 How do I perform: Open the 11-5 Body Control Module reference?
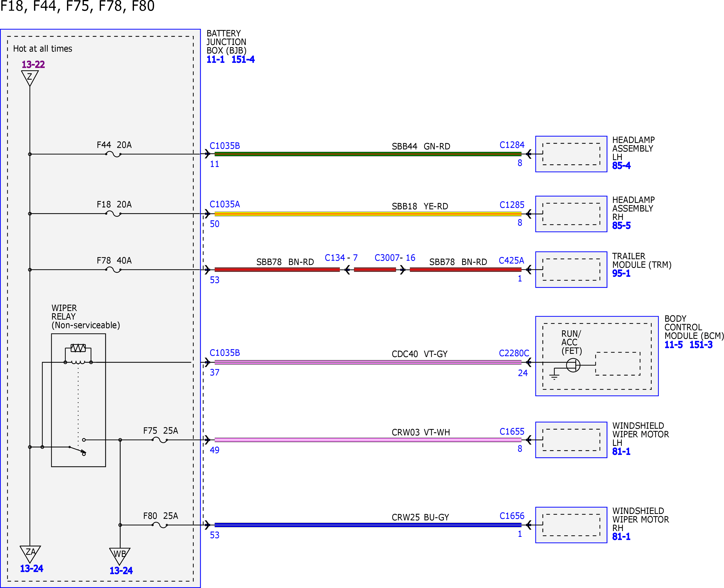click(673, 345)
